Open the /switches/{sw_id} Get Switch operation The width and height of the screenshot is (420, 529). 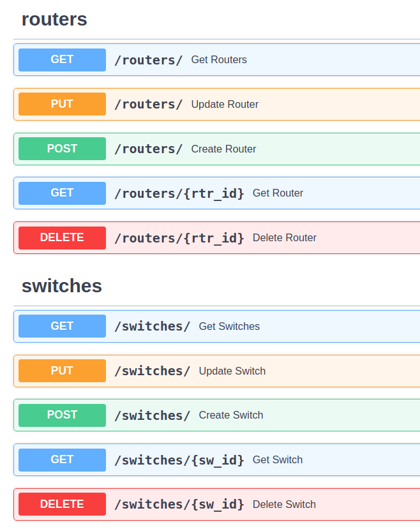tap(181, 459)
